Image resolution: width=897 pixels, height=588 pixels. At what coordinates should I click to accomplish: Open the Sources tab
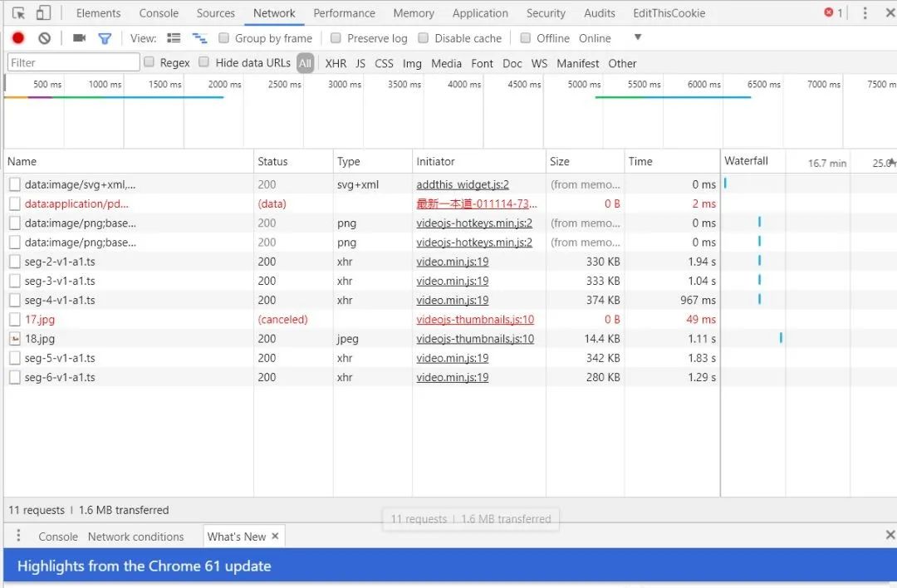[216, 13]
